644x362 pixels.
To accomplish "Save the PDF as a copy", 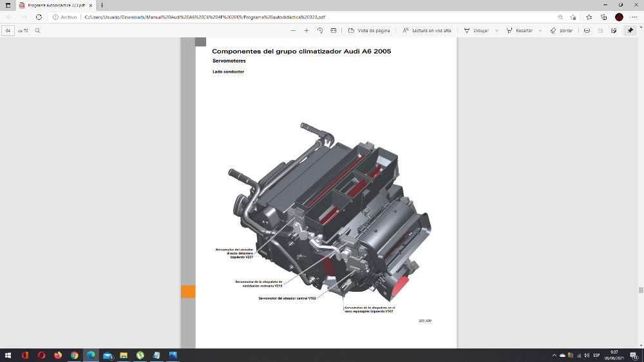I will [x=614, y=30].
